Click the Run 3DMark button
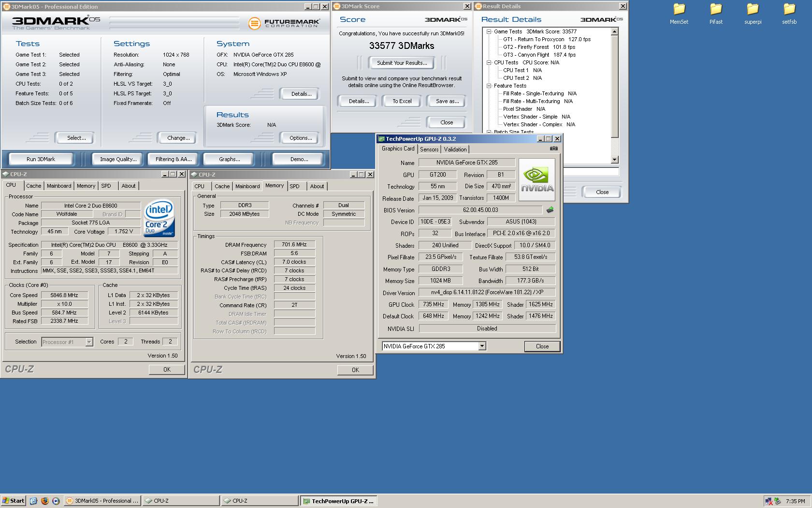 point(41,159)
